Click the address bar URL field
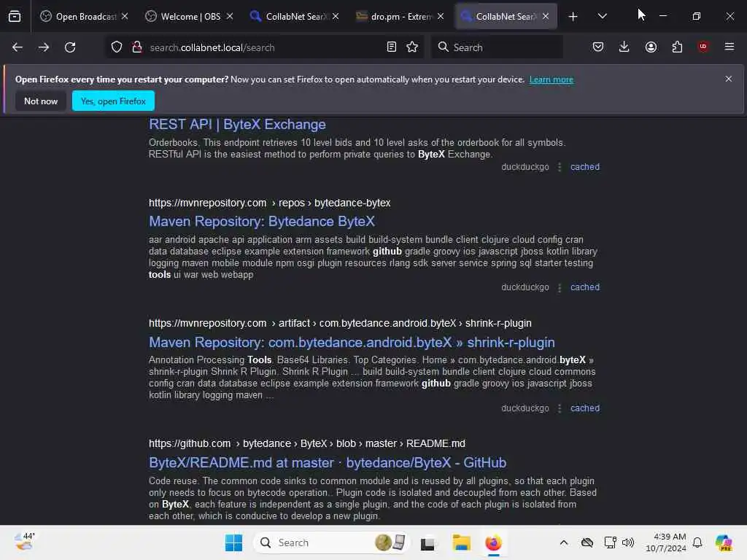Screen dimensions: 747x560 264,47
